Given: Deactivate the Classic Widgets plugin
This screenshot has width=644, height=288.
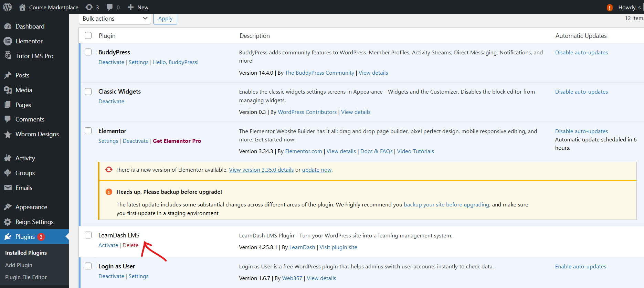Looking at the screenshot, I should pyautogui.click(x=111, y=102).
